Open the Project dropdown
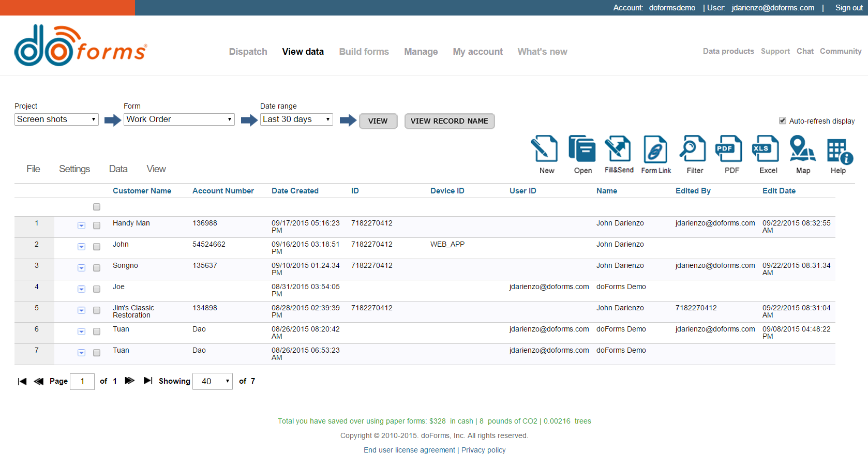The width and height of the screenshot is (868, 467). pyautogui.click(x=56, y=119)
